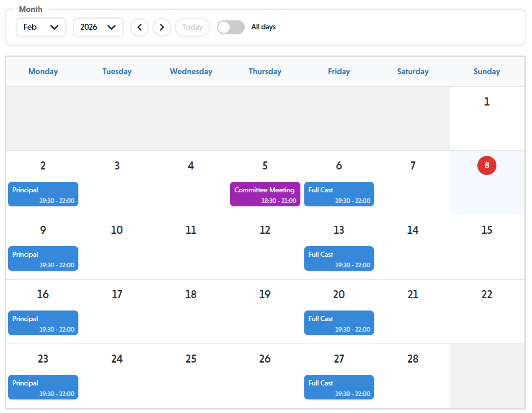Select the Sunday column header
This screenshot has width=532, height=413.
pyautogui.click(x=486, y=71)
